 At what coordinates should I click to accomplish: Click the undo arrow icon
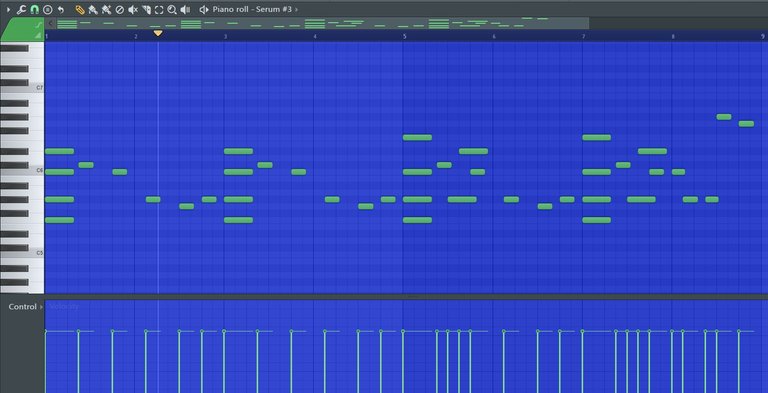point(61,9)
